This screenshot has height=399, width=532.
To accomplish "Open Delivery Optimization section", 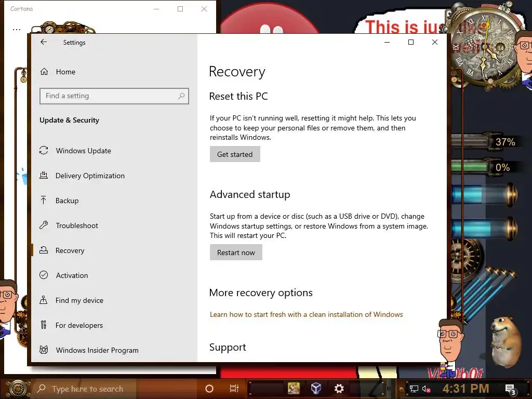I will [114, 176].
